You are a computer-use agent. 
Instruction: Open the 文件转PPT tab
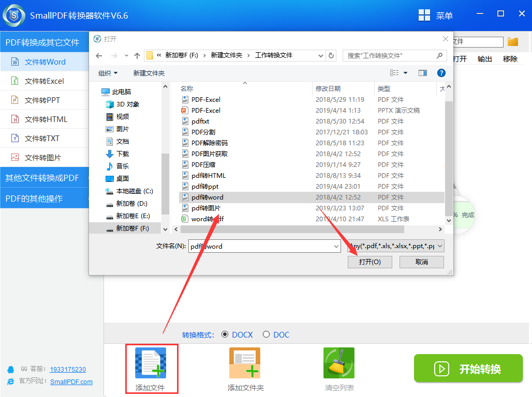point(45,100)
